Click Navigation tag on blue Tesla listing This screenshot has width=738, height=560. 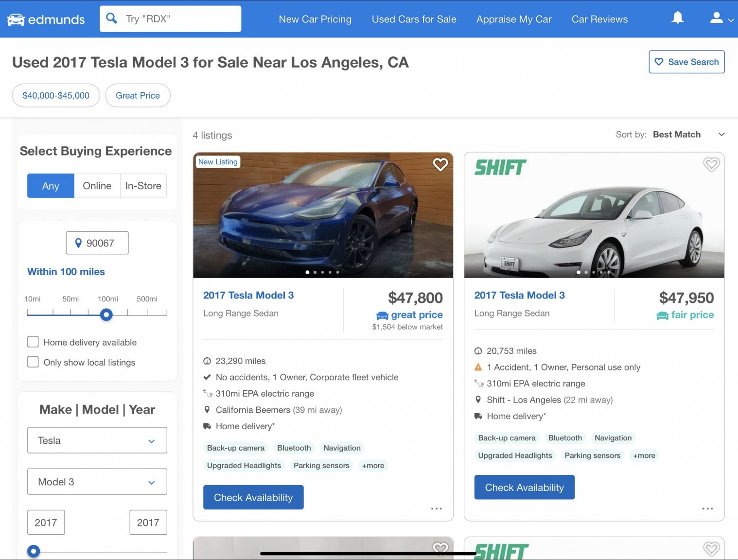pos(342,448)
